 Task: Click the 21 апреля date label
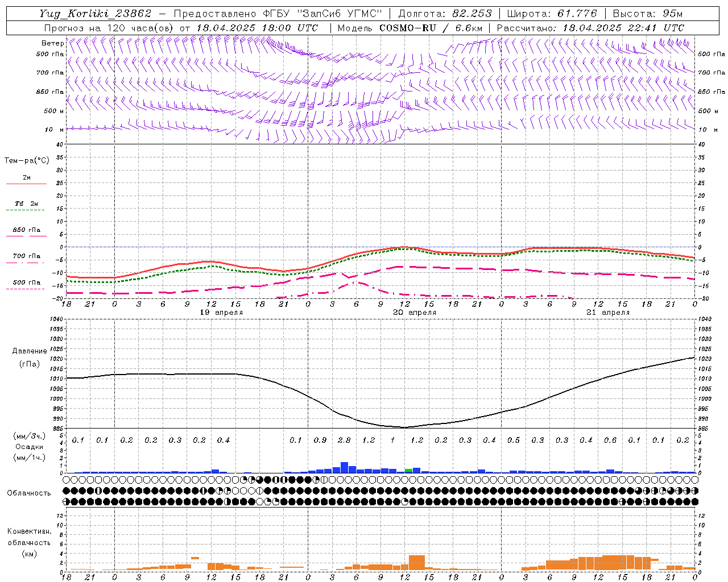coord(608,313)
